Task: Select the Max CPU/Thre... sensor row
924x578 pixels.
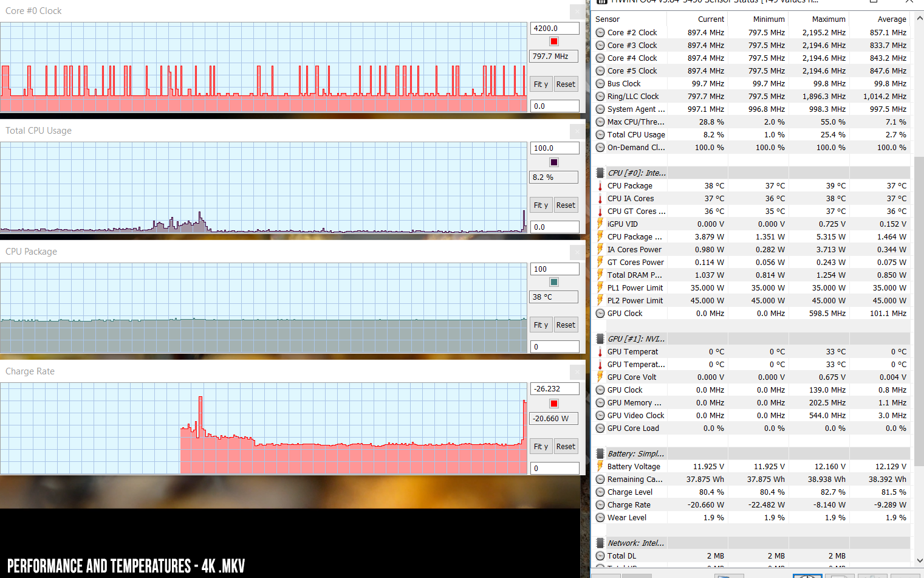Action: [x=752, y=122]
